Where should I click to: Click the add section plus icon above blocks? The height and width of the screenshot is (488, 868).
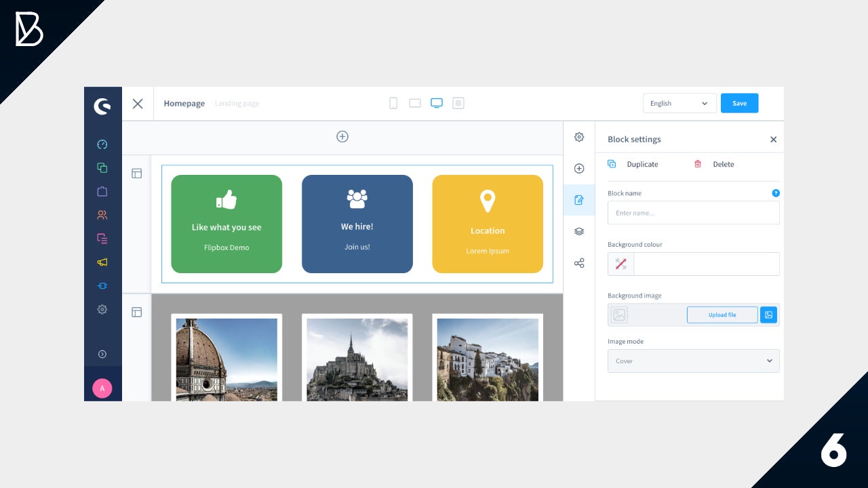pos(342,137)
